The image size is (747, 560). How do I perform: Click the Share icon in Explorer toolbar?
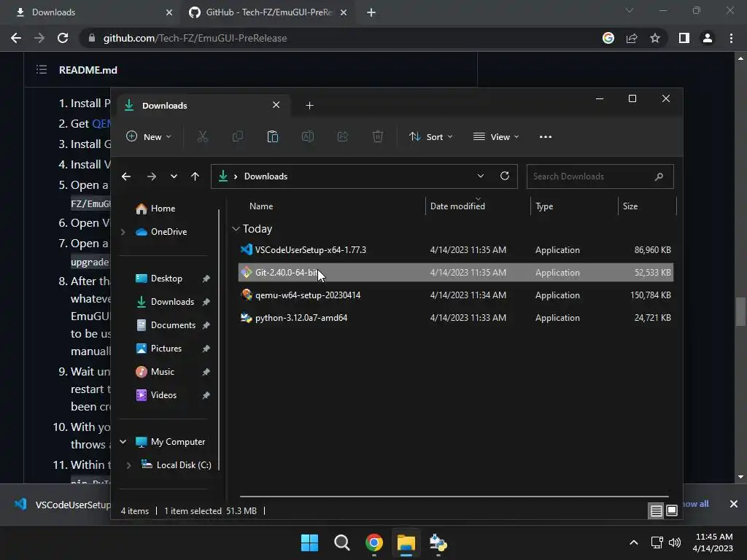pos(343,136)
